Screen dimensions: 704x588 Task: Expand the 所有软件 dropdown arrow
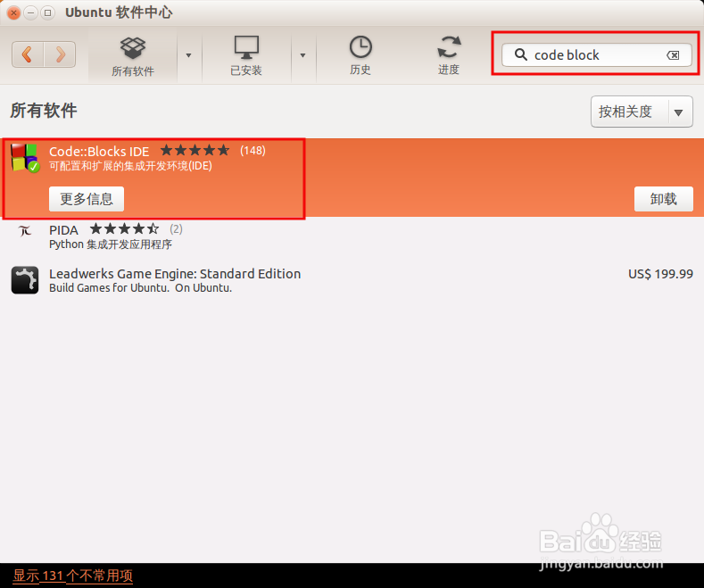188,55
